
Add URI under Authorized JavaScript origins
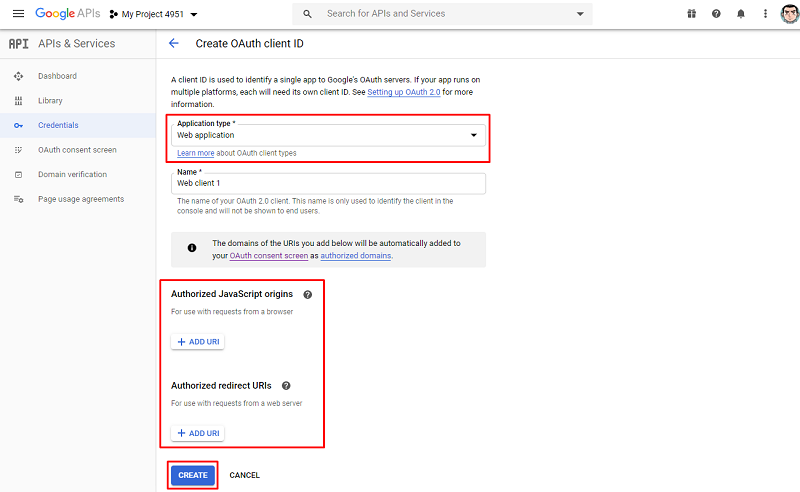[x=197, y=342]
